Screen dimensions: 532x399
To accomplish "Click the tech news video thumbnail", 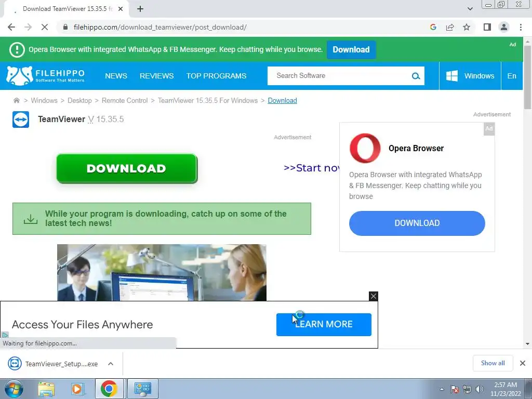I will click(x=162, y=272).
